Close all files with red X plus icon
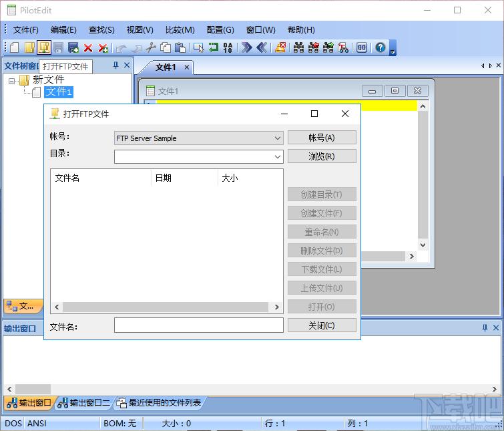Viewport: 504px width, 431px height. click(x=103, y=48)
